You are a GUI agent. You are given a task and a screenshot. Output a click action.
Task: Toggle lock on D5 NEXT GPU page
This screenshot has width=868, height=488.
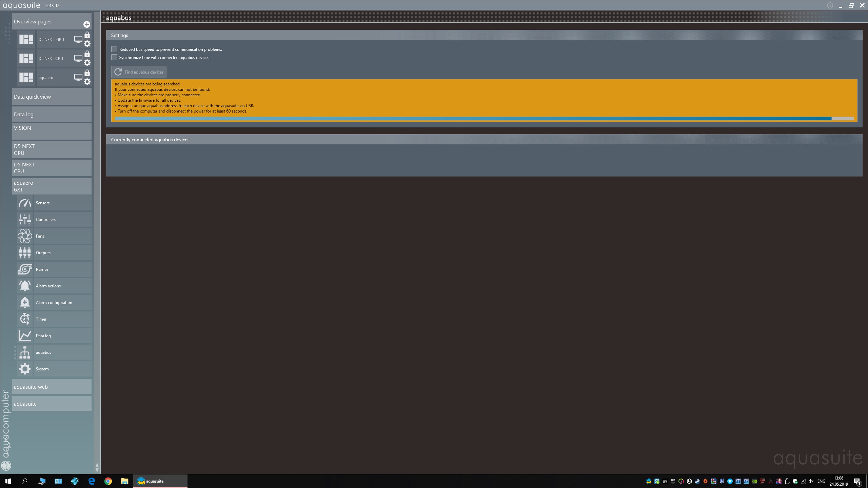pos(87,35)
